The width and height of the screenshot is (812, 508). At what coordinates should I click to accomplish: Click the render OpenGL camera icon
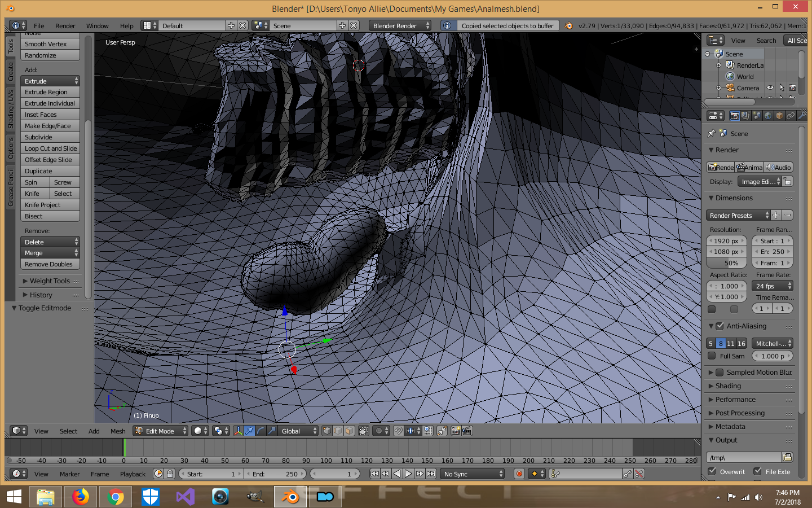[x=456, y=431]
